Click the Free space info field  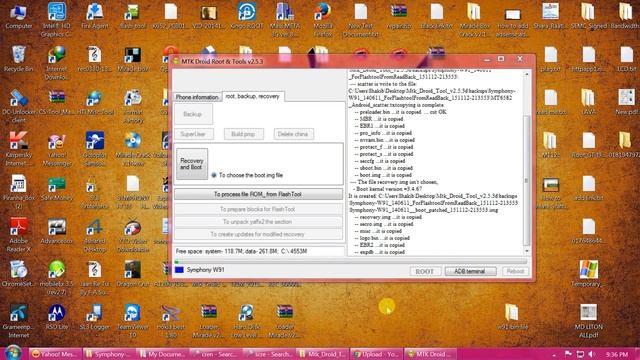[259, 251]
